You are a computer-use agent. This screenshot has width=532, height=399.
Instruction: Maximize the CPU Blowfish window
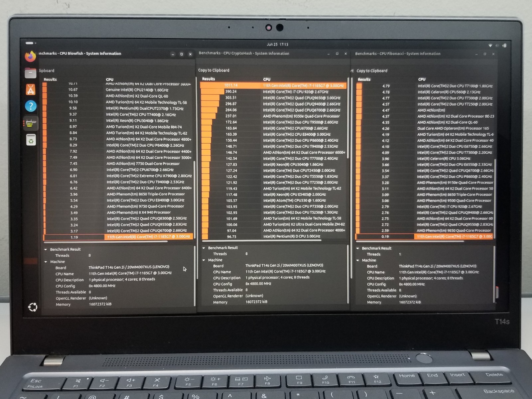[182, 54]
